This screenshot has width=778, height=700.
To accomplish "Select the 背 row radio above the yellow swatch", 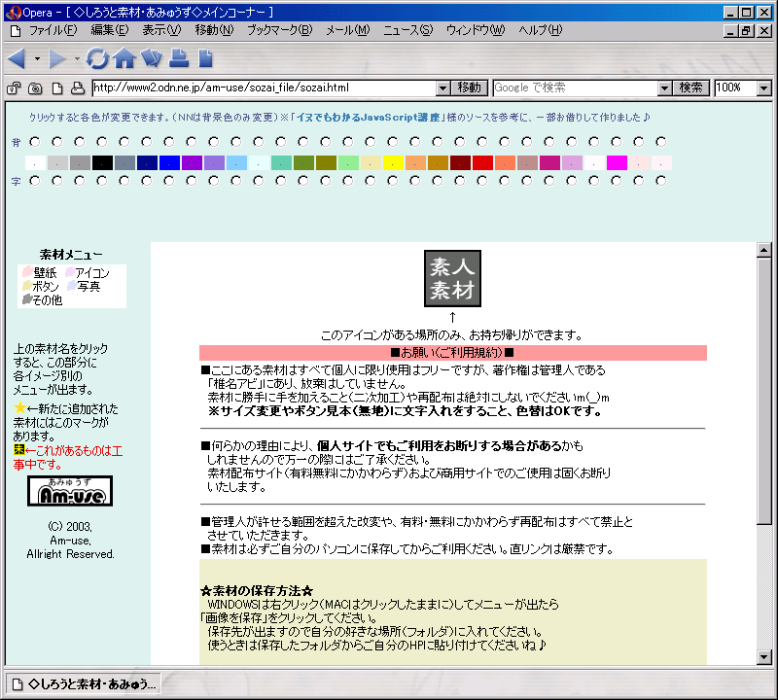I will [393, 142].
